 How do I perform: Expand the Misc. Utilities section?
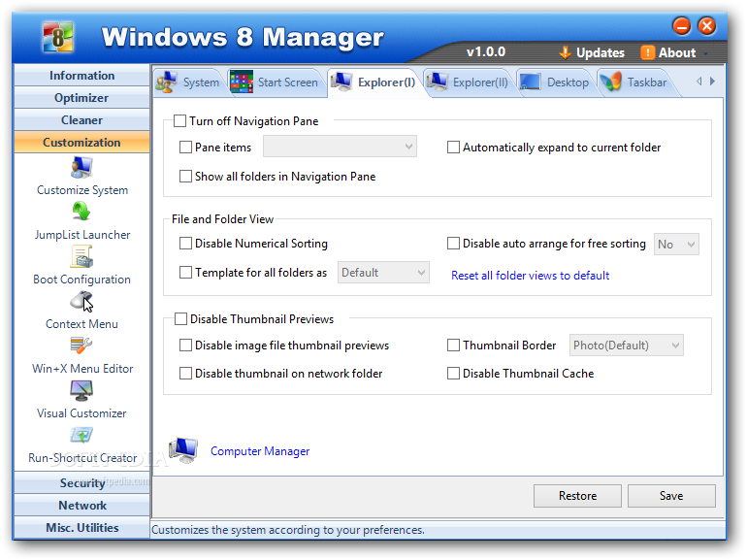point(81,528)
